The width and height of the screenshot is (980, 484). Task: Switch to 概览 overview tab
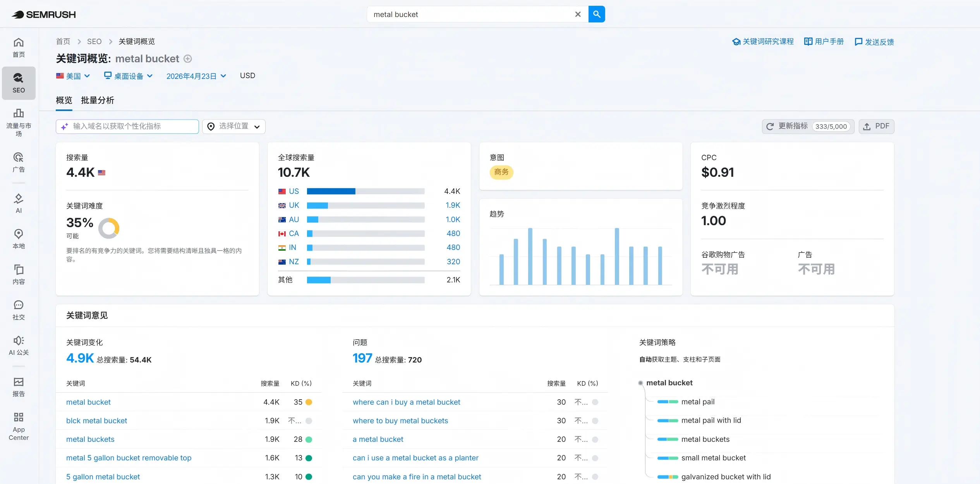click(x=64, y=101)
